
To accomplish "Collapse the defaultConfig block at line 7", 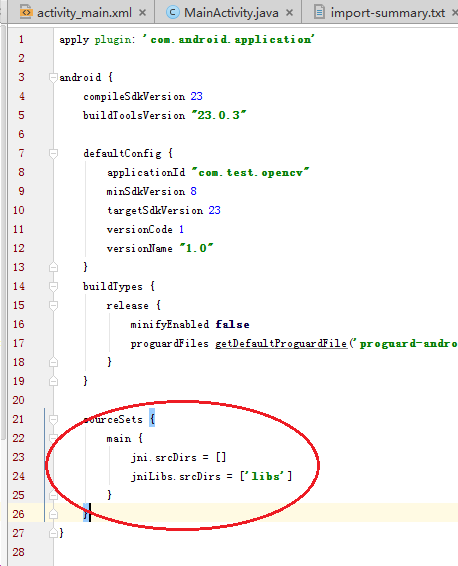I will point(53,153).
